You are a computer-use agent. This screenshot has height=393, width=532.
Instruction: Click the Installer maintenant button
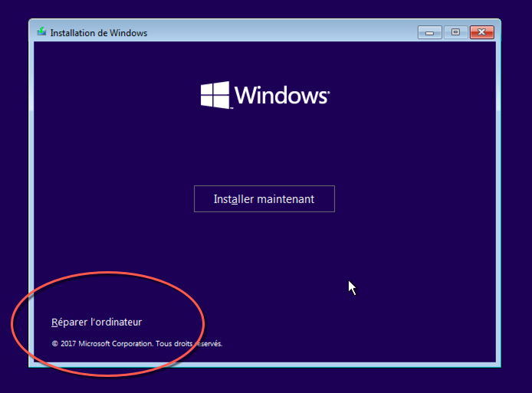click(264, 198)
